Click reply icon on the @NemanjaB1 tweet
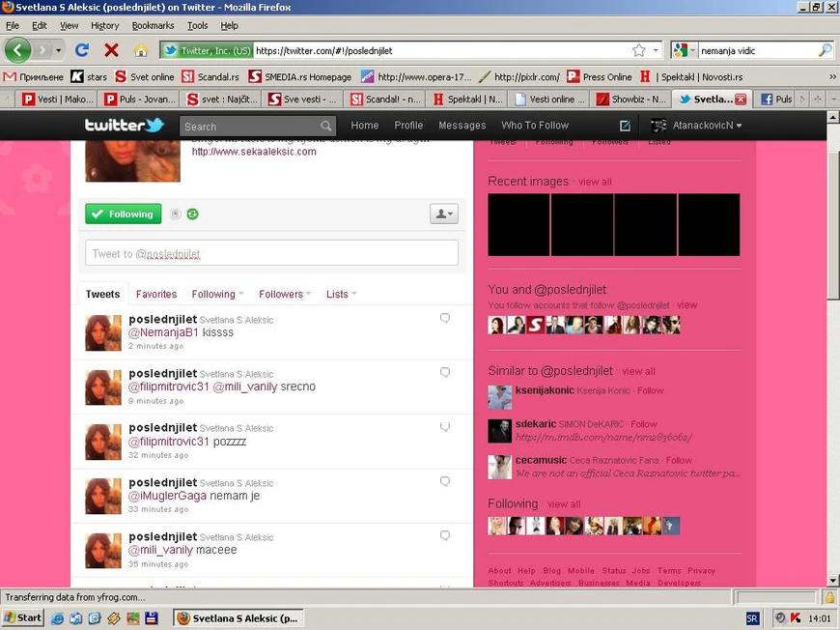 tap(445, 318)
